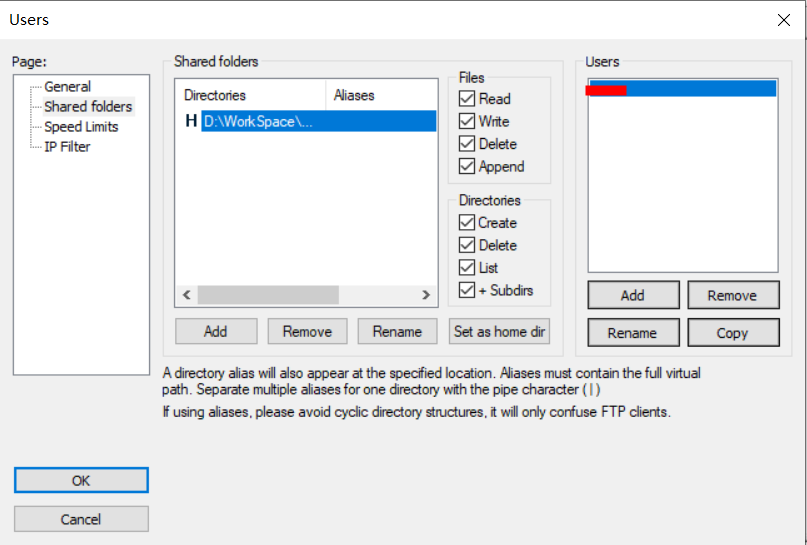The image size is (807, 545).
Task: Click Add under Shared folders
Action: [x=216, y=331]
